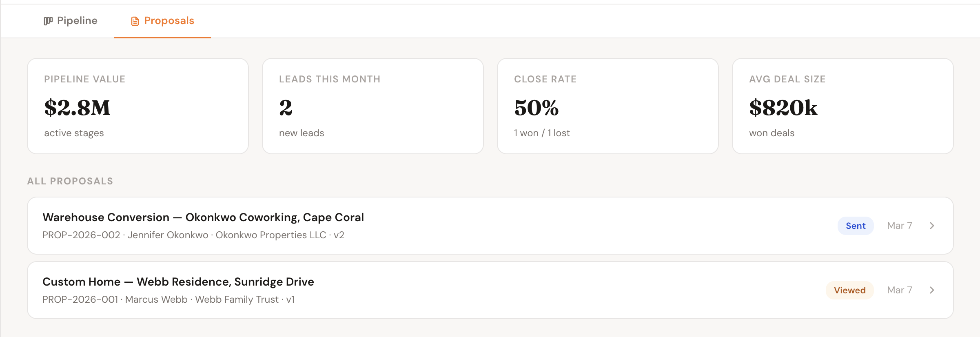Click the All Proposals section heading

point(70,181)
